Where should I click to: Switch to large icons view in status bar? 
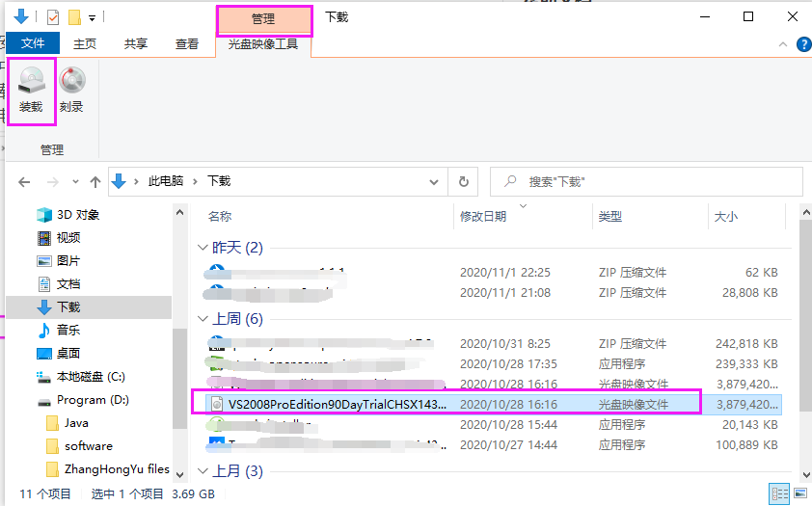click(800, 494)
